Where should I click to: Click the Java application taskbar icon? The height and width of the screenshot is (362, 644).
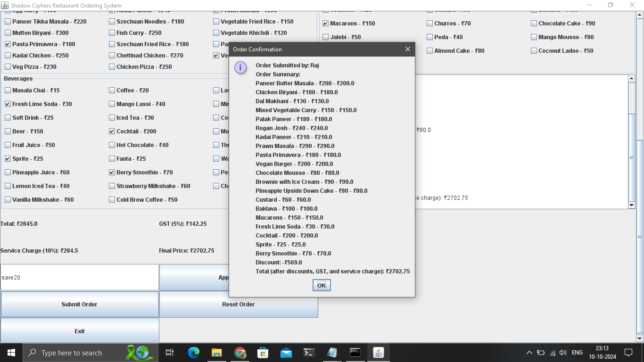[378, 353]
